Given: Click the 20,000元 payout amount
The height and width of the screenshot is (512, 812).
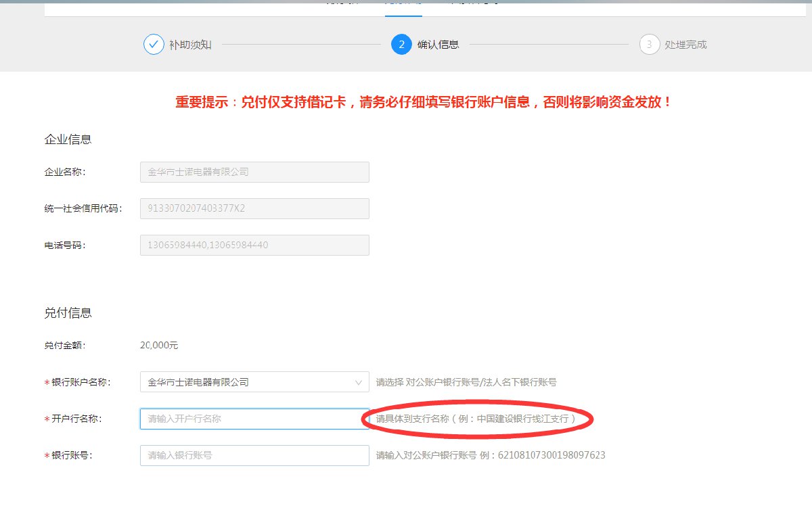Looking at the screenshot, I should (159, 346).
